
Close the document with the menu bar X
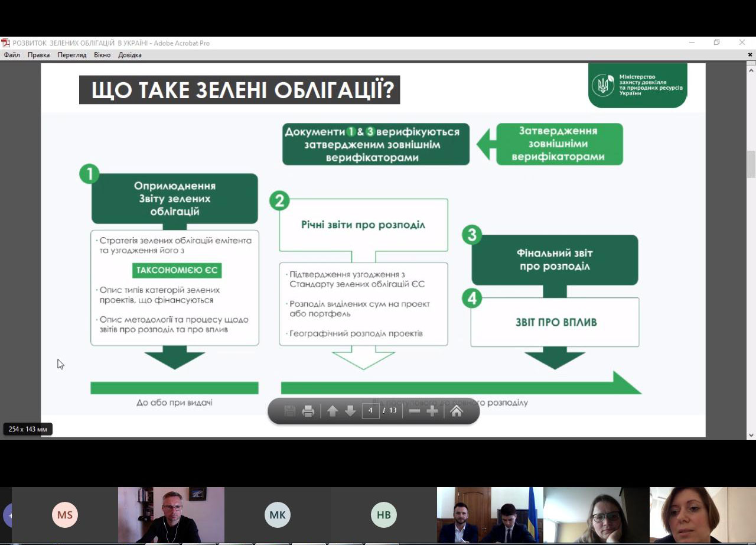(751, 55)
